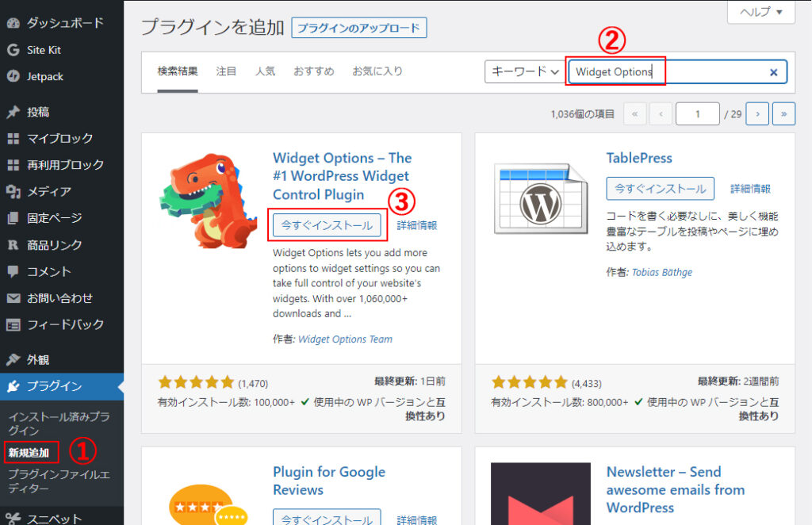The width and height of the screenshot is (812, 525).
Task: Switch to the 検索結果 tab
Action: 178,71
